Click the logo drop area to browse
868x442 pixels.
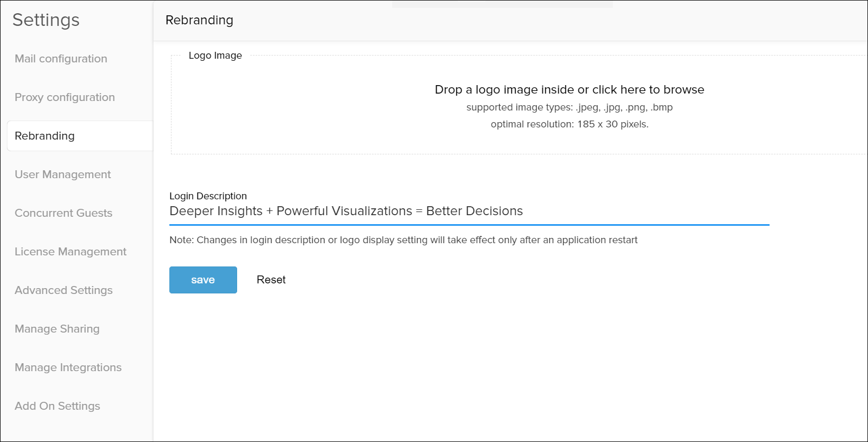(x=569, y=90)
